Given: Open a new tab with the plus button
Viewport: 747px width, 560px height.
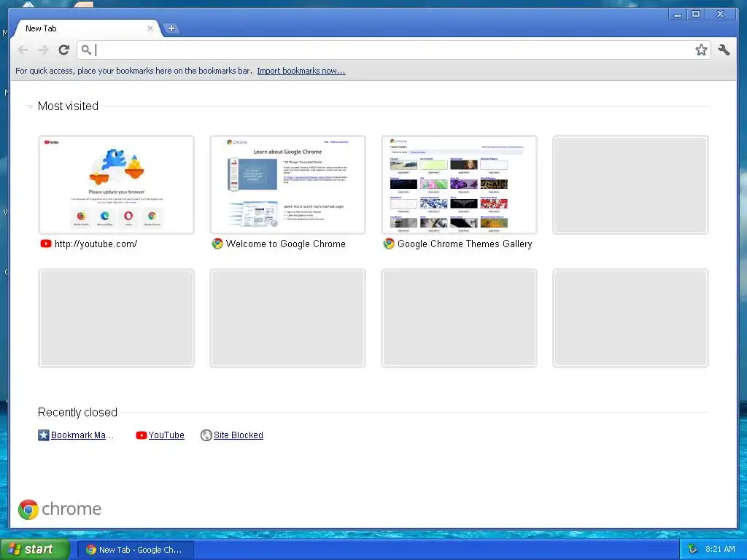Looking at the screenshot, I should click(171, 28).
